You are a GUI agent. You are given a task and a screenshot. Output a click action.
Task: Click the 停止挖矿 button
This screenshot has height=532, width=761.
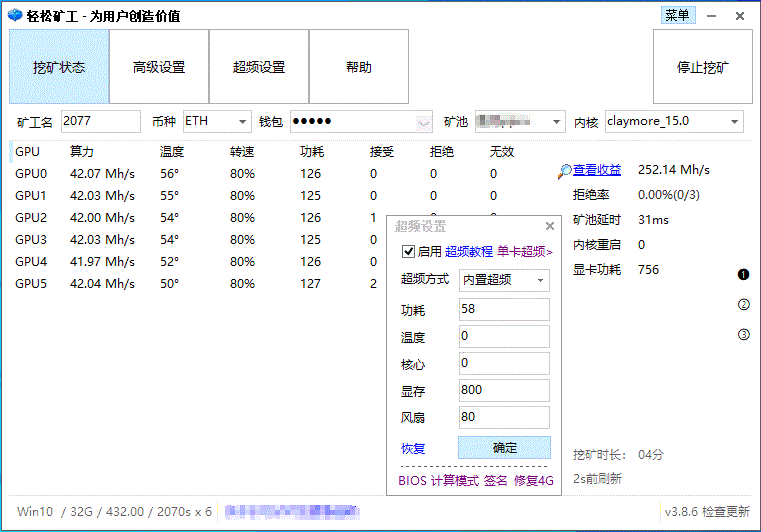(x=703, y=66)
